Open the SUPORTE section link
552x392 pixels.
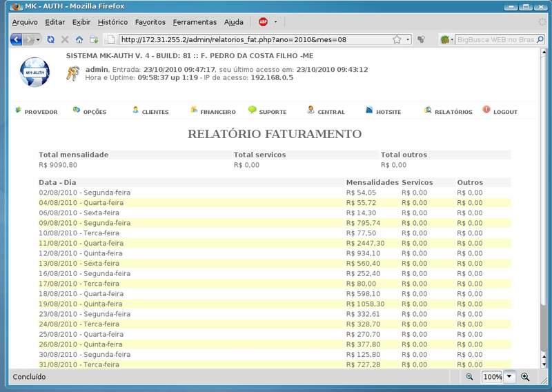click(x=273, y=112)
